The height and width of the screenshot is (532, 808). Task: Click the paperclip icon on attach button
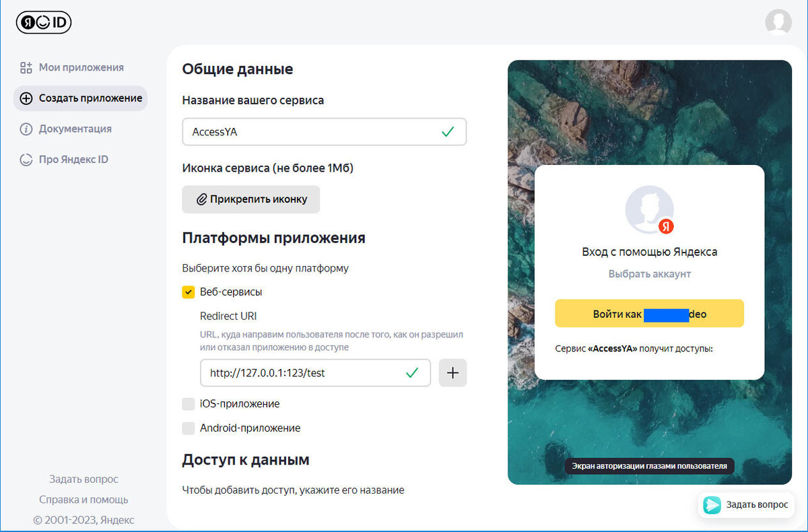201,199
